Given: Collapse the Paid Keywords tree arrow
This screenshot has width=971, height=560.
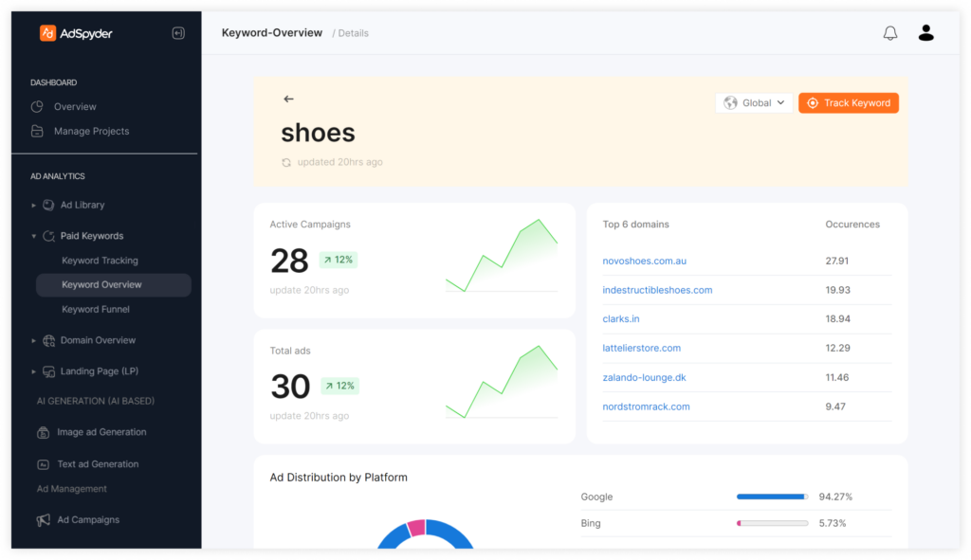Looking at the screenshot, I should tap(33, 236).
